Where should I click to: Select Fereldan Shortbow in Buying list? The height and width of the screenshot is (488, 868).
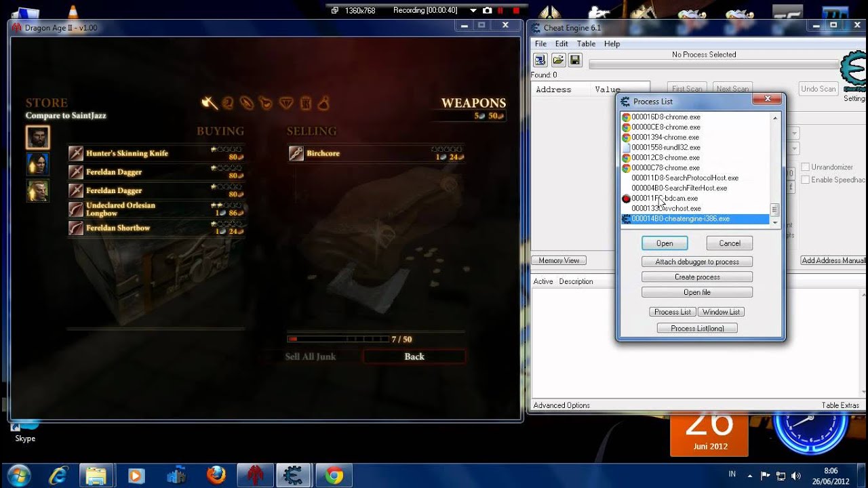156,228
